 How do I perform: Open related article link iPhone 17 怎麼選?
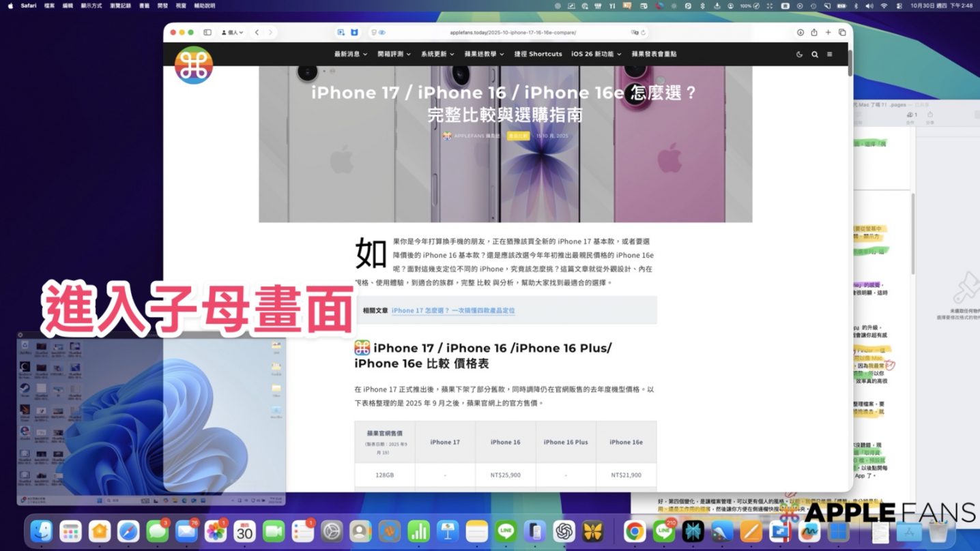pyautogui.click(x=453, y=310)
